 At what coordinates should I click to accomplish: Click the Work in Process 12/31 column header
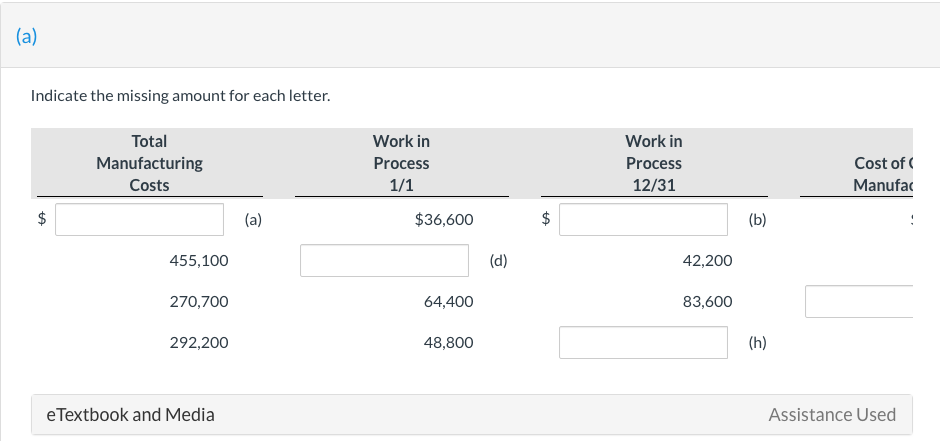click(654, 163)
